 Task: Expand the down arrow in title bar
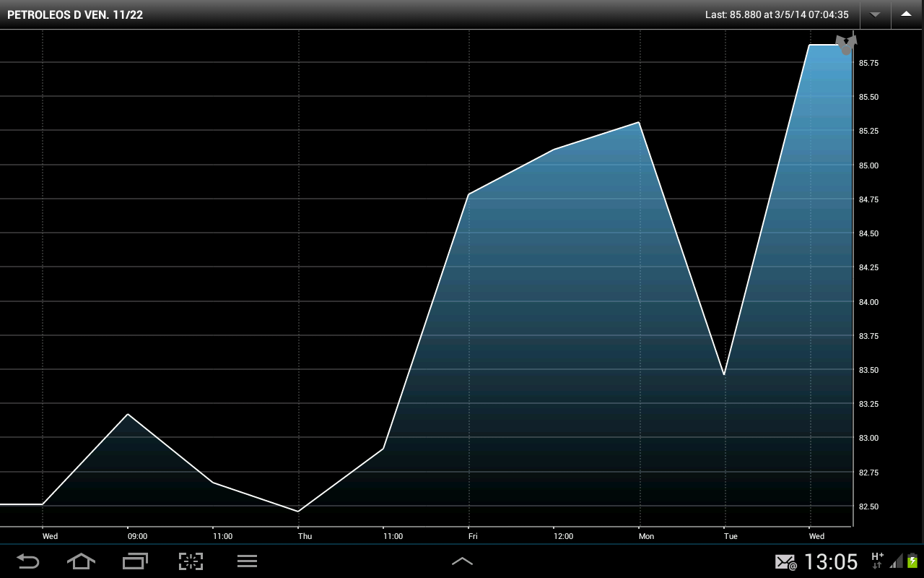tap(875, 14)
